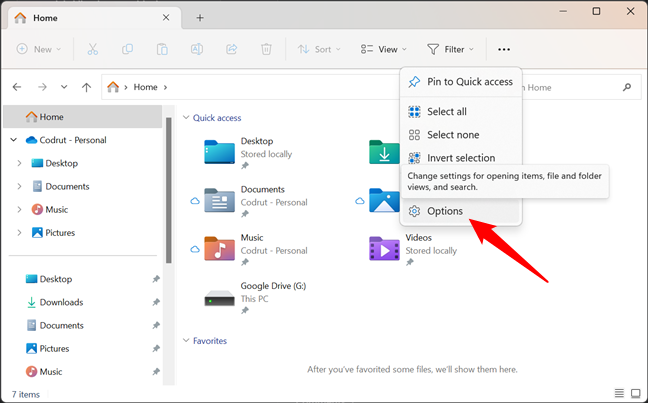Choose Pin to Quick access menu item
The height and width of the screenshot is (403, 648).
tap(468, 82)
